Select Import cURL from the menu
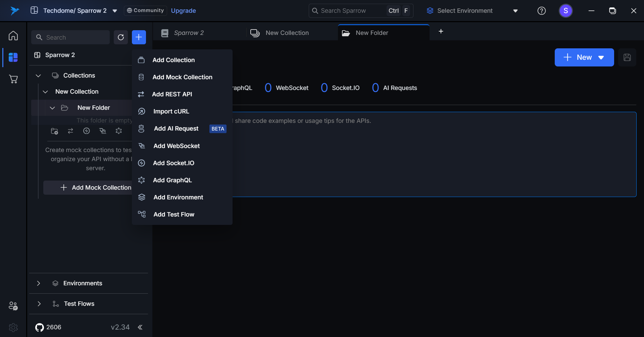Image resolution: width=644 pixels, height=337 pixels. [x=171, y=111]
